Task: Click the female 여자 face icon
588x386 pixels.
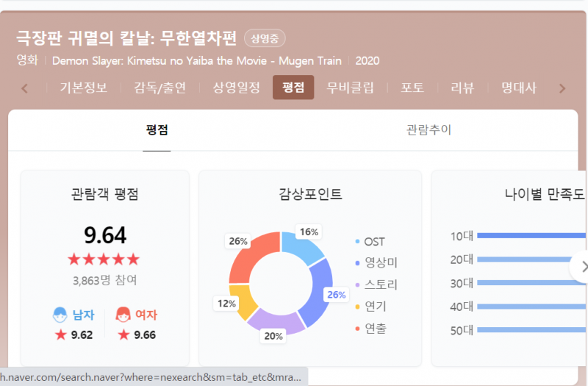Action: coord(123,315)
